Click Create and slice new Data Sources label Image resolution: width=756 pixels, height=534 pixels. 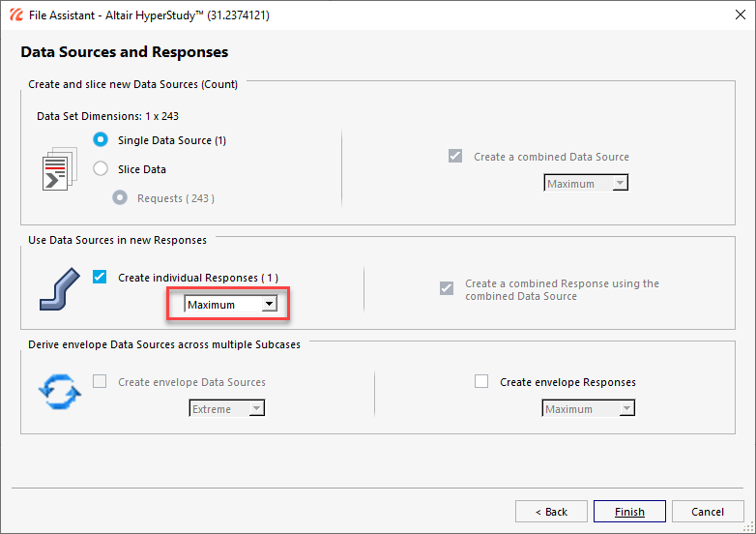(x=132, y=84)
